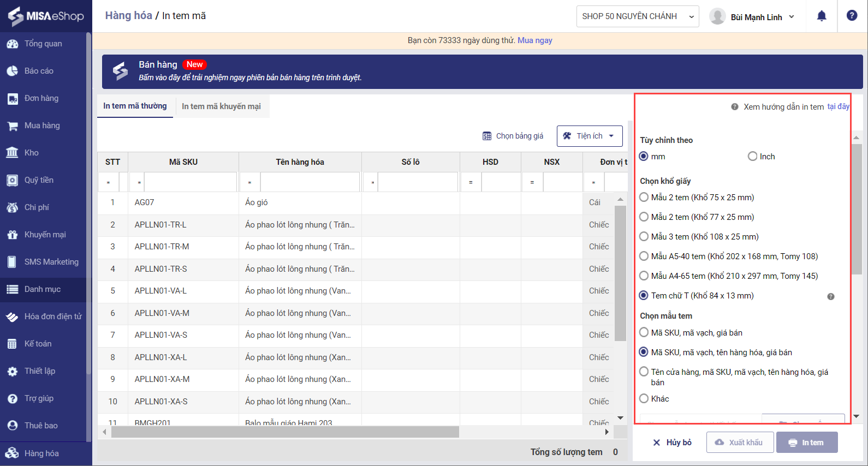868x466 pixels.
Task: Open the Tiện ích dropdown menu
Action: click(x=590, y=136)
